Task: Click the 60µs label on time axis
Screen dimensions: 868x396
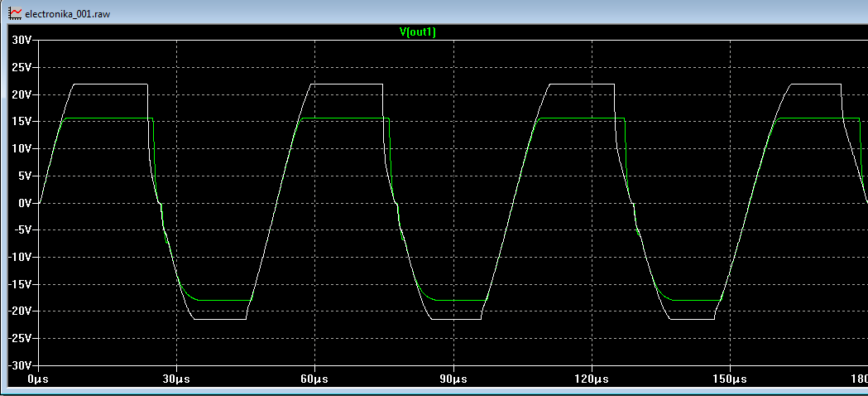Action: [315, 380]
